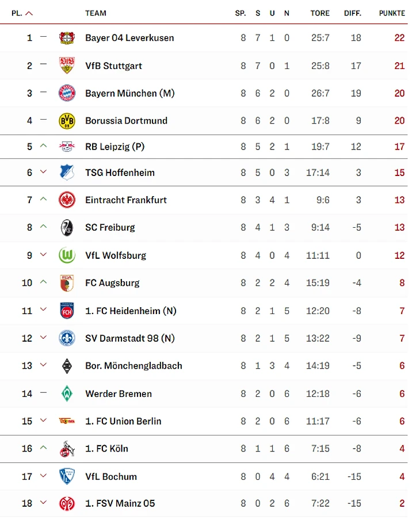Open the TSG Hoffenheim team link
The image size is (420, 524).
(x=120, y=173)
